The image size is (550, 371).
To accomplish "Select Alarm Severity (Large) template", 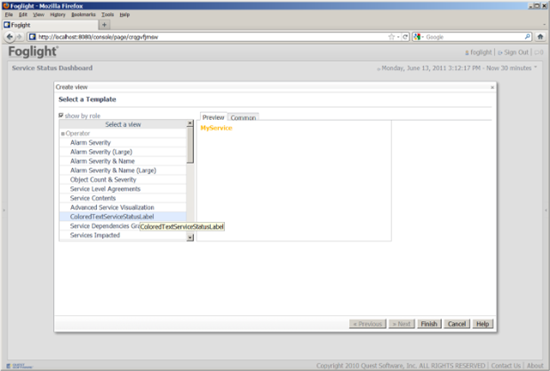I will (123, 152).
